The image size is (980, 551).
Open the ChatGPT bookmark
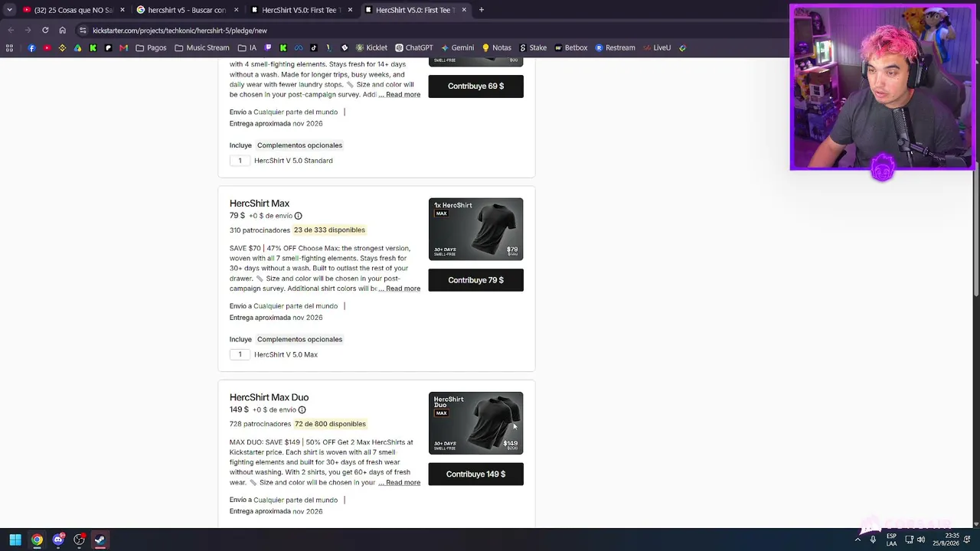click(414, 47)
